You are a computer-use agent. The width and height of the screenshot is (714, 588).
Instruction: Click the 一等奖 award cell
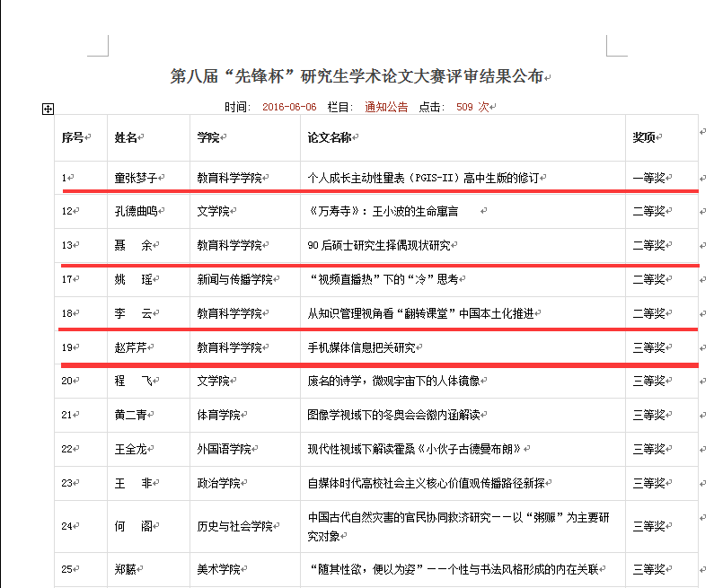coord(649,178)
